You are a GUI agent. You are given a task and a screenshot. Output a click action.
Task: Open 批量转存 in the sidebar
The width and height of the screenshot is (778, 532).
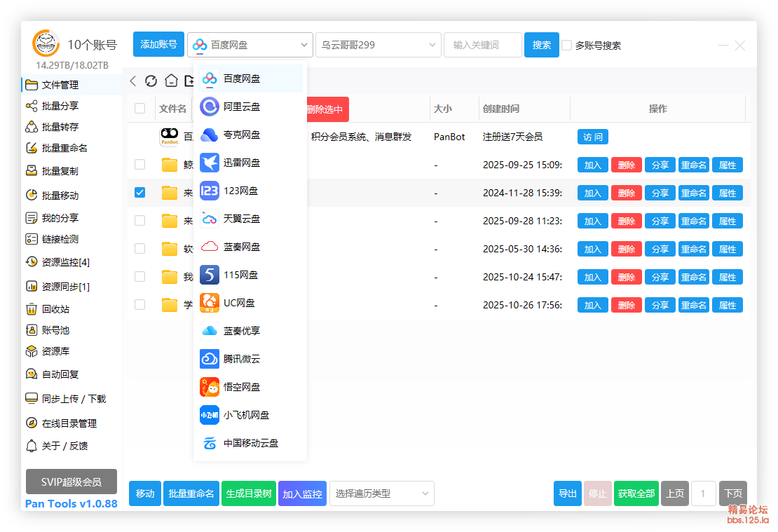(x=72, y=127)
